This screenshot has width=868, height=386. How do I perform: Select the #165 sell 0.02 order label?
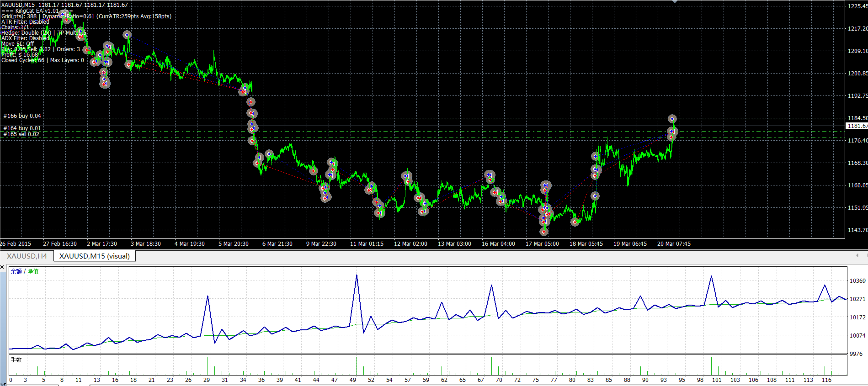[21, 134]
